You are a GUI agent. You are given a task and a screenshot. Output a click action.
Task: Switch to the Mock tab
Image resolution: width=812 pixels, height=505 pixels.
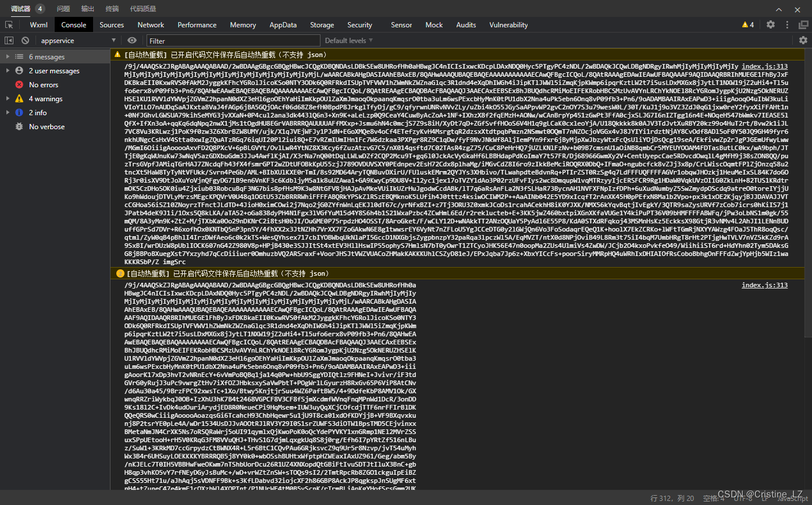pyautogui.click(x=434, y=25)
